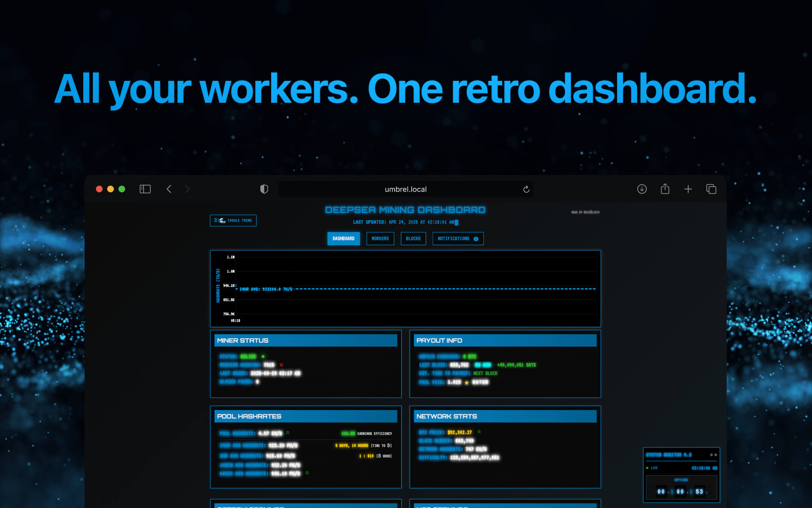The height and width of the screenshot is (508, 812).
Task: Click the MADE BY @OJOBLEEZY credit link
Action: point(585,212)
